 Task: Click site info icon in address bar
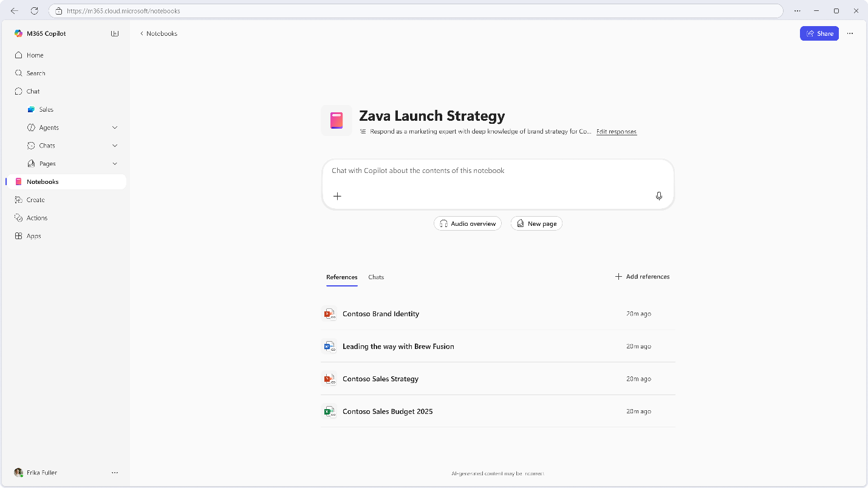pos(59,11)
